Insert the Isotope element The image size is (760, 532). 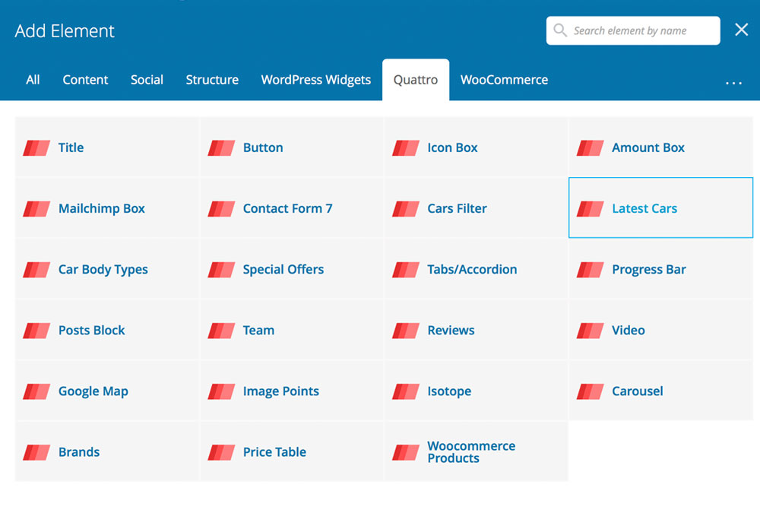[x=476, y=391]
